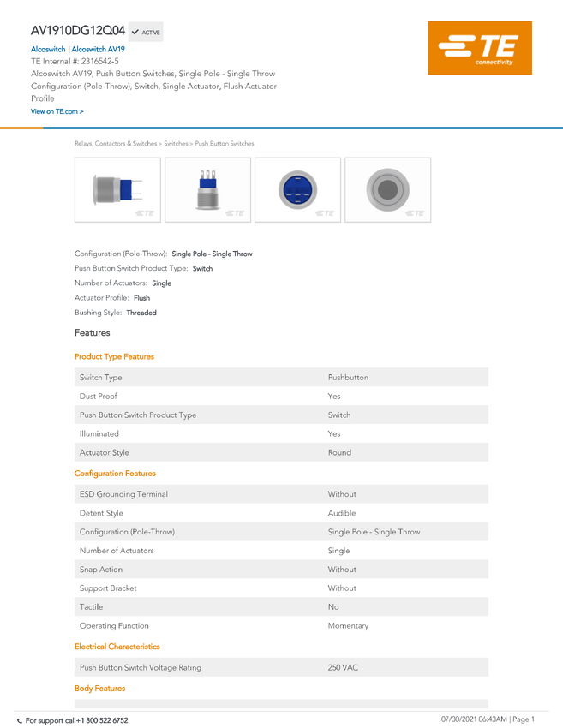
Task: Click the Body Features heading
Action: tap(100, 688)
